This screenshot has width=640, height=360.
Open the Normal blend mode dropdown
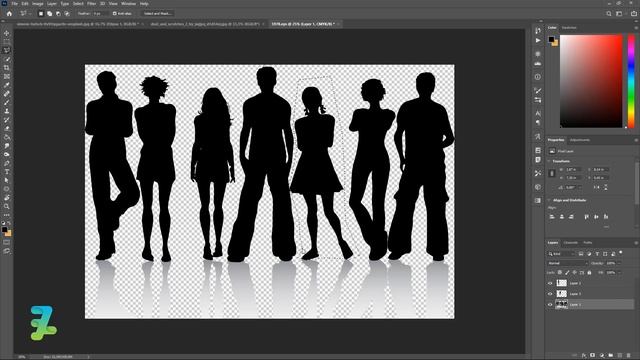pyautogui.click(x=567, y=263)
